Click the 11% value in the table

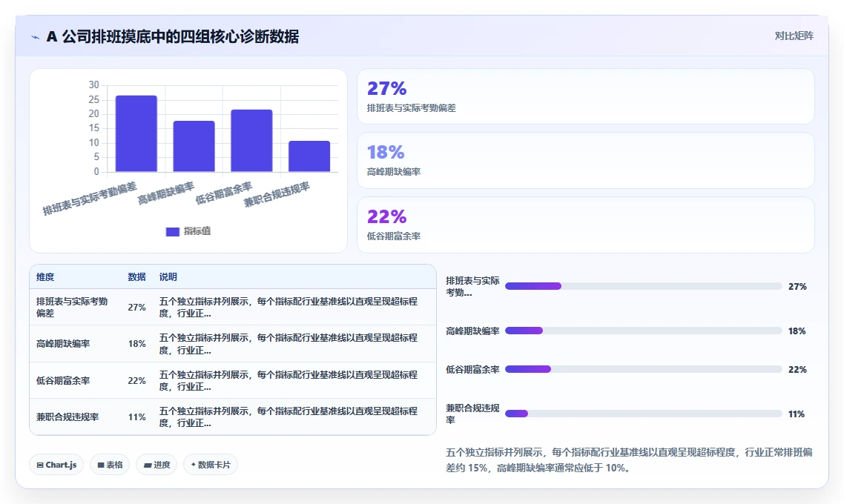click(x=136, y=417)
